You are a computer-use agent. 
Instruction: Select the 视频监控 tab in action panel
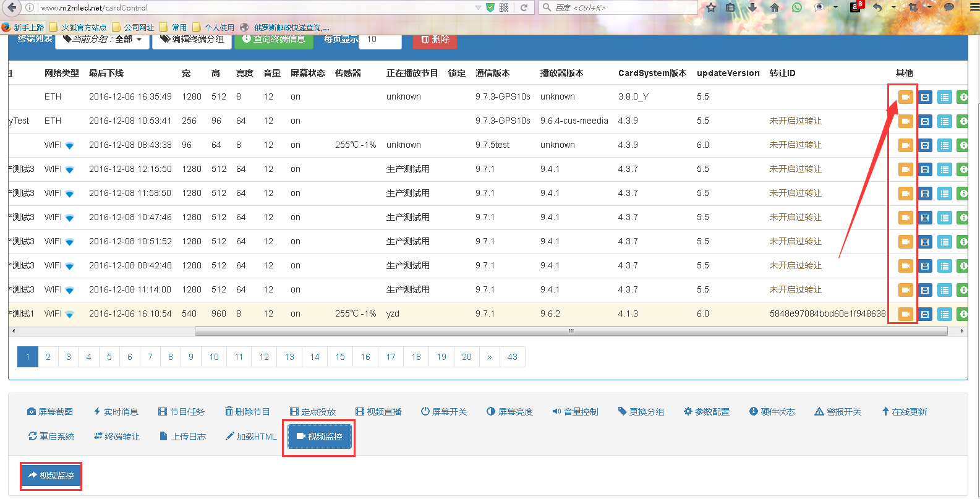click(x=319, y=437)
